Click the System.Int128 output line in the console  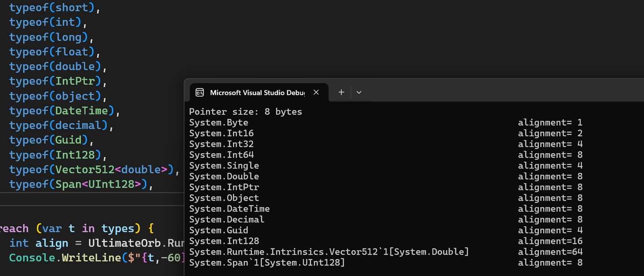219,241
